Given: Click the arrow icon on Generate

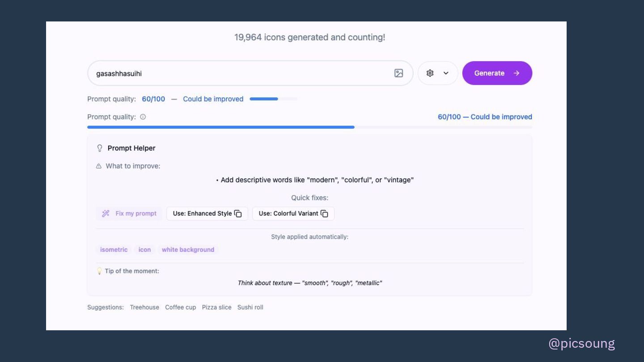Looking at the screenshot, I should (517, 73).
